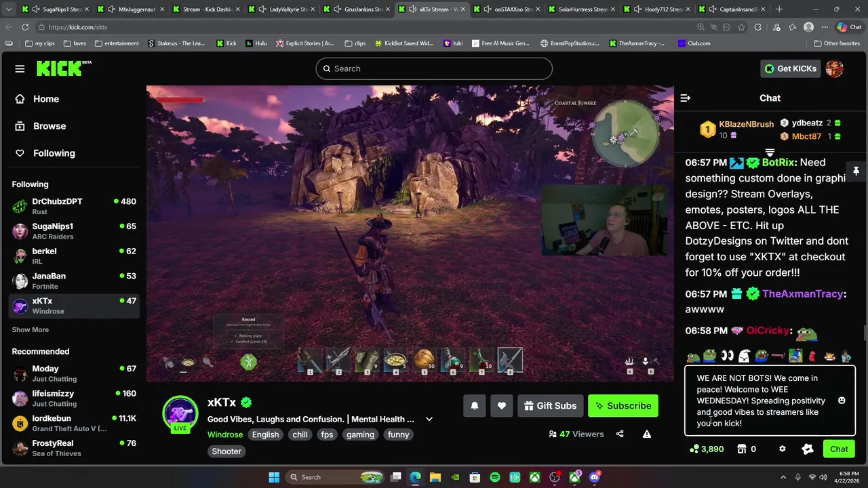868x488 pixels.
Task: Click the stream video player
Action: pos(410,233)
